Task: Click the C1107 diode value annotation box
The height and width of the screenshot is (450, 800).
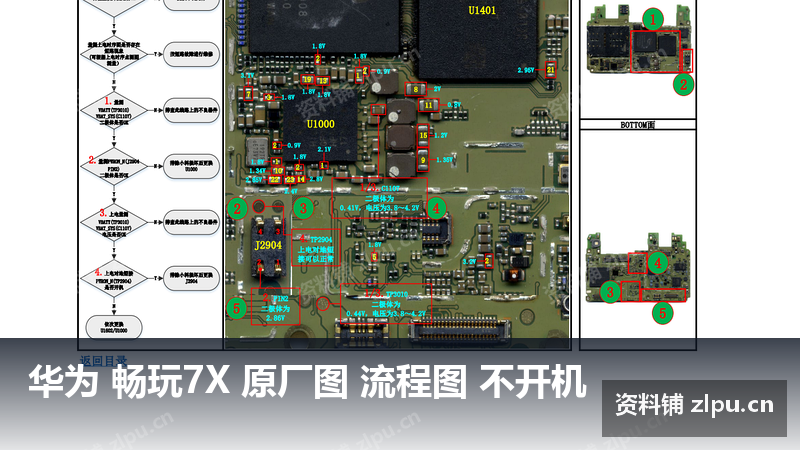Action: pos(380,198)
